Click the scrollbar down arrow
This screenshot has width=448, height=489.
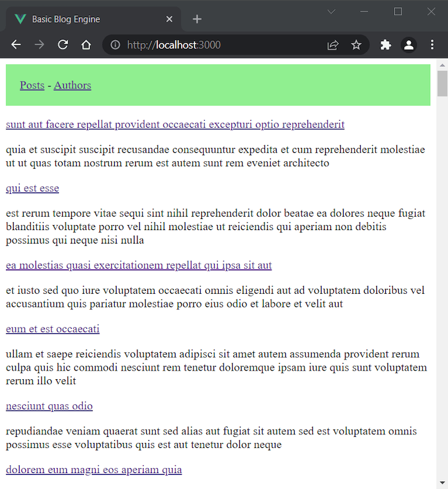442,482
